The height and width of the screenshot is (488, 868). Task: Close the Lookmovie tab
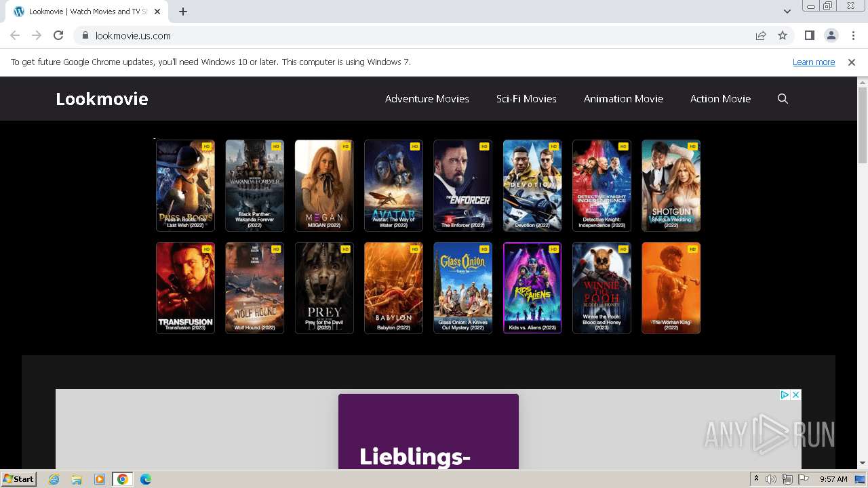[x=158, y=12]
